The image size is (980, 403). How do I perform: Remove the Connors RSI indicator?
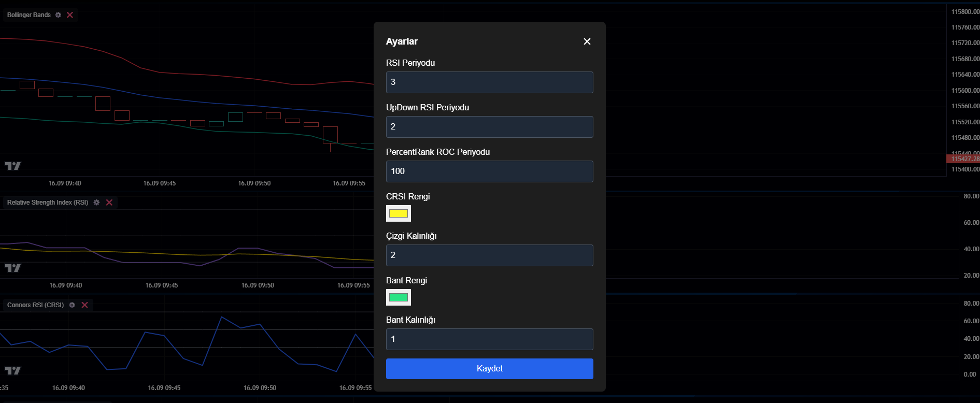click(84, 305)
